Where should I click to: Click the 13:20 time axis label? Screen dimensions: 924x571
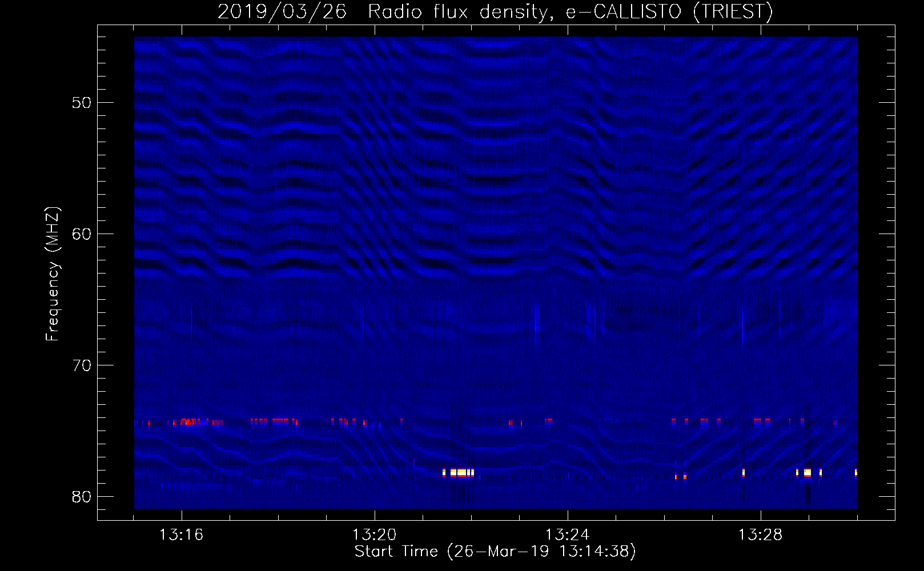click(374, 535)
